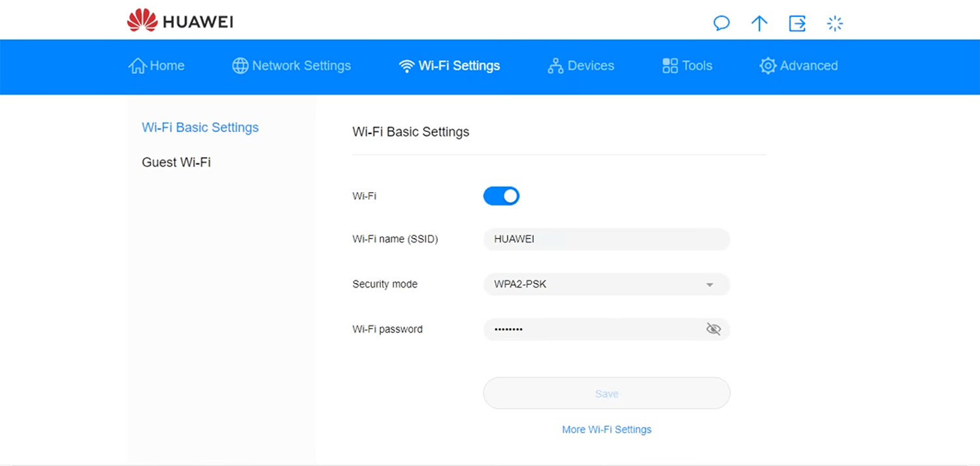Show the Wi-Fi password with the eye icon
This screenshot has height=466, width=980.
coord(713,329)
